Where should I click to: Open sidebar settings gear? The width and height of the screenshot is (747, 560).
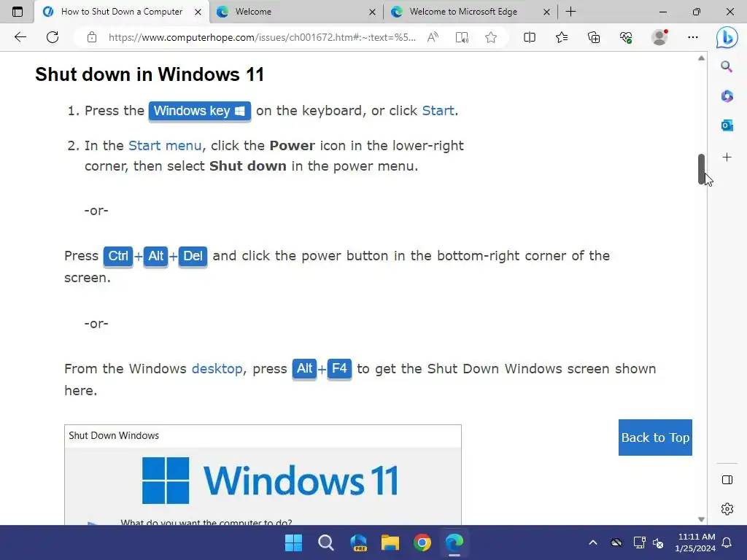[x=727, y=509]
